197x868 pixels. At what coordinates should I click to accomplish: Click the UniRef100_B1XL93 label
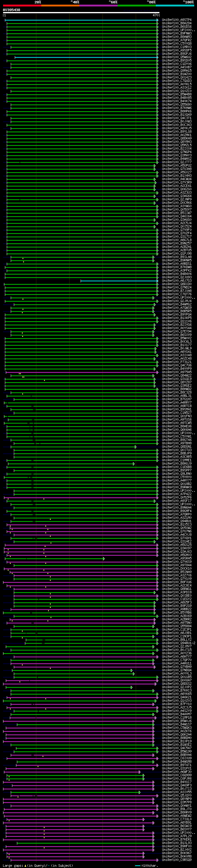coord(177,843)
